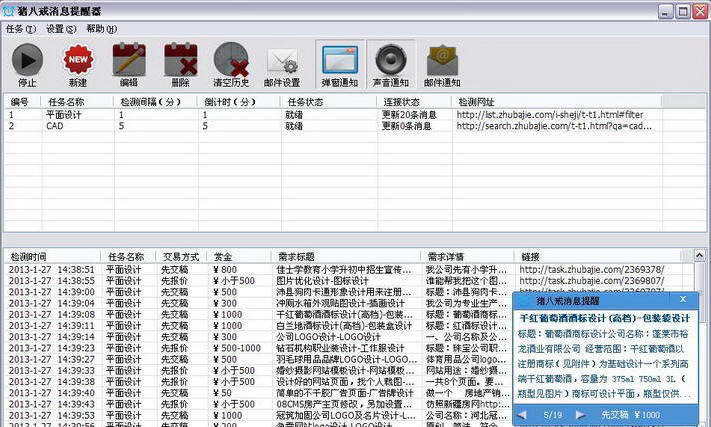Select history row at 14:38:55
The height and width of the screenshot is (427, 711).
pyautogui.click(x=349, y=281)
